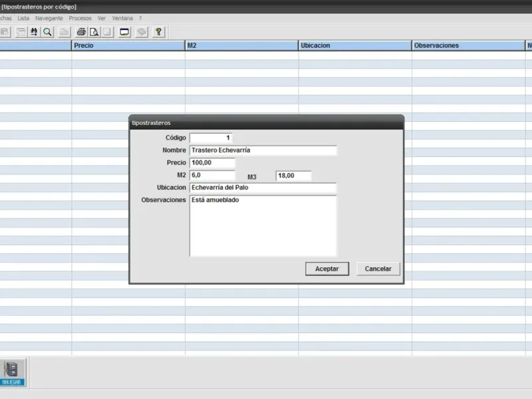Click the M2 column header
Viewport: 532px width, 399px height.
(x=241, y=45)
